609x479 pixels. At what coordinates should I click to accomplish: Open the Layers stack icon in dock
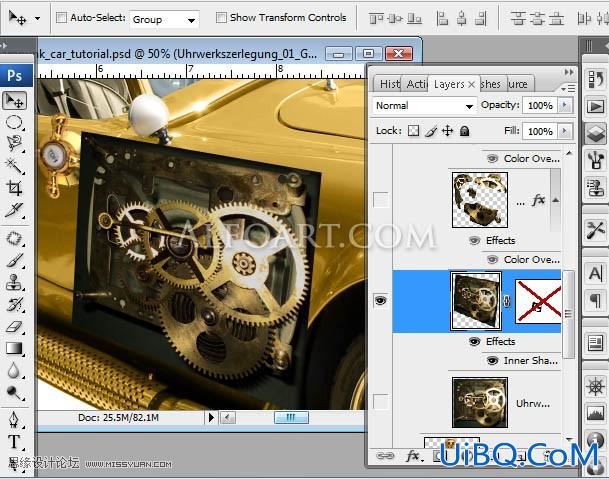tap(596, 133)
